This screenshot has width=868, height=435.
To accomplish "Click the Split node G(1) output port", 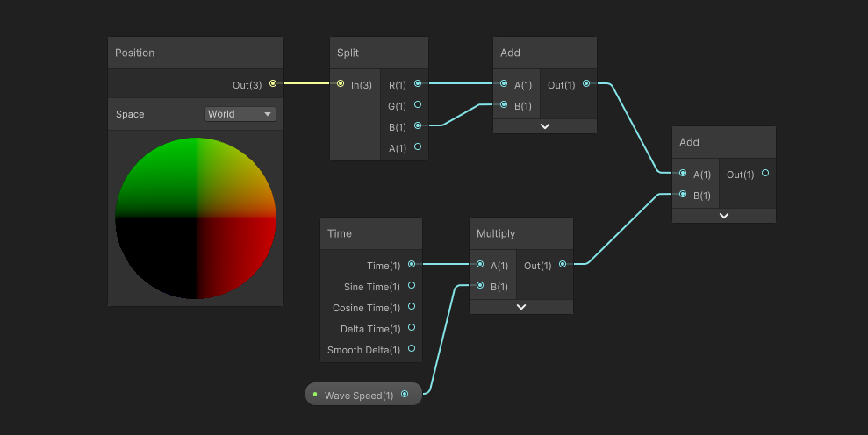I will [x=418, y=105].
